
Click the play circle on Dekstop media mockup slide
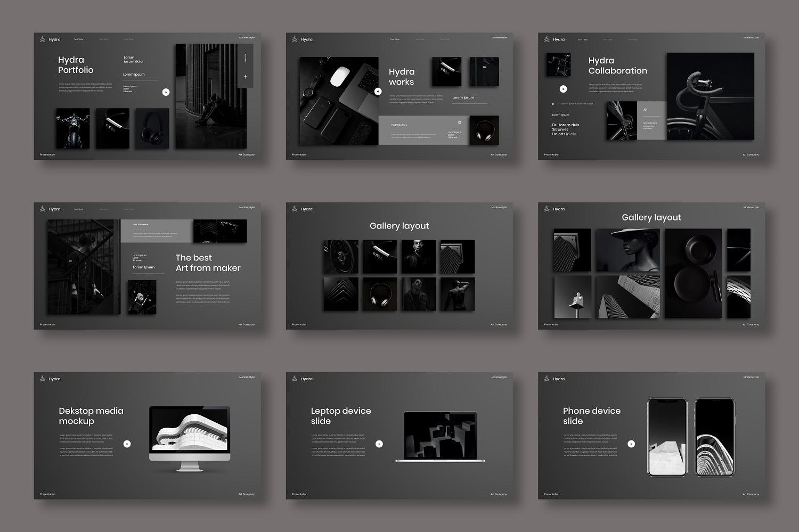(x=127, y=444)
